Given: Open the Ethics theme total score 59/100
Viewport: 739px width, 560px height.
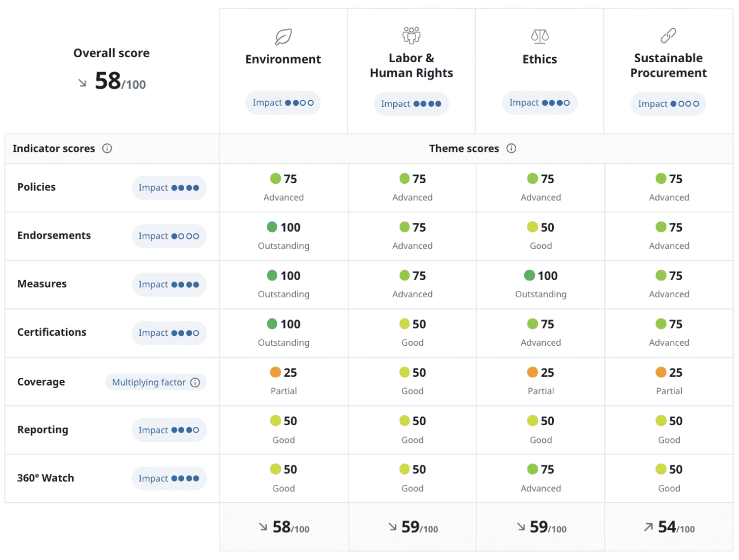Looking at the screenshot, I should tap(540, 527).
